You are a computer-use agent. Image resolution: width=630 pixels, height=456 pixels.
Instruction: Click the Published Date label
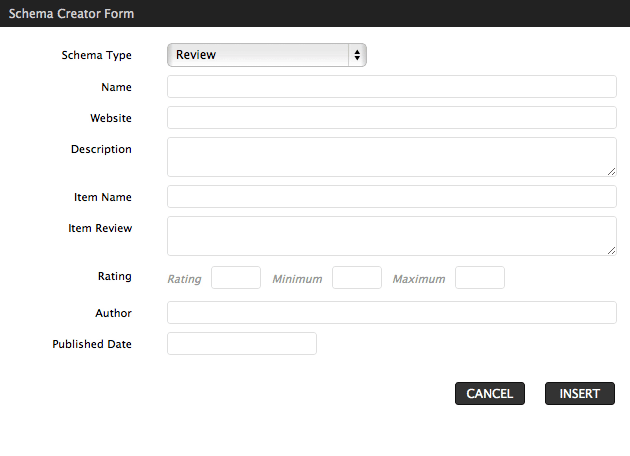(x=92, y=344)
